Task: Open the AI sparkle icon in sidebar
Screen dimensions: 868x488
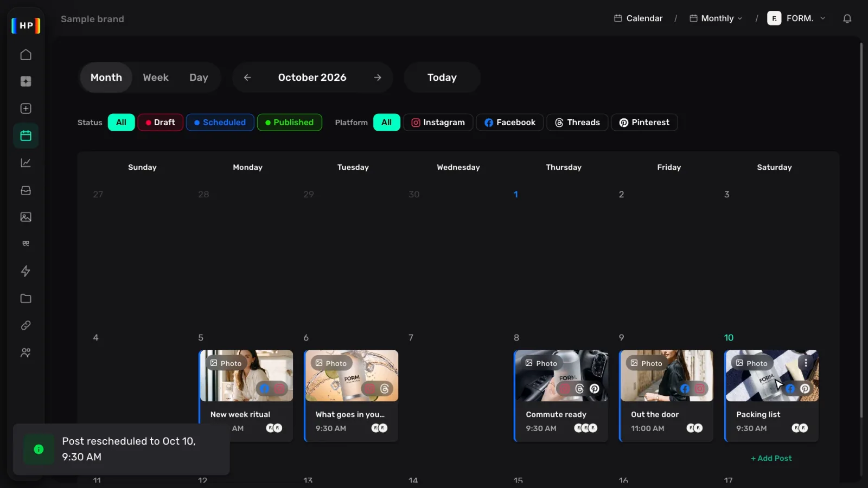Action: 25,81
